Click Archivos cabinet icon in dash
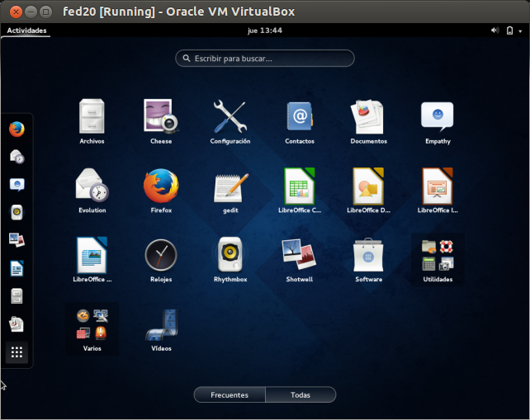The width and height of the screenshot is (530, 420). (x=17, y=296)
